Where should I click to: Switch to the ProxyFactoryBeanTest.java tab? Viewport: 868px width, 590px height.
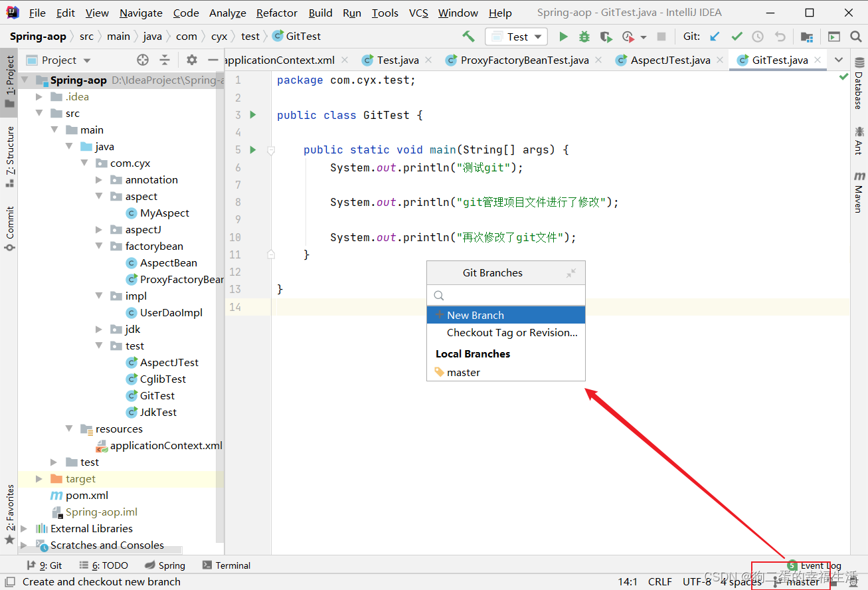coord(525,60)
